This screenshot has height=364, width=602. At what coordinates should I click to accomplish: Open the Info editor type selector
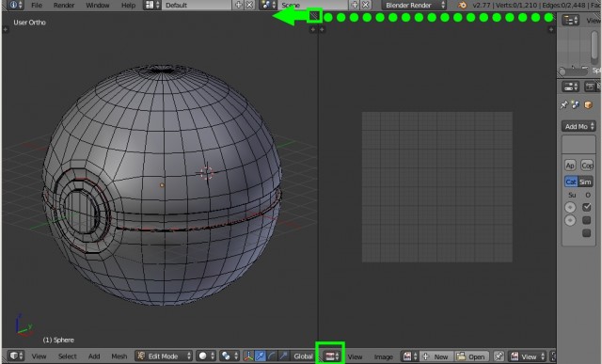[15, 5]
